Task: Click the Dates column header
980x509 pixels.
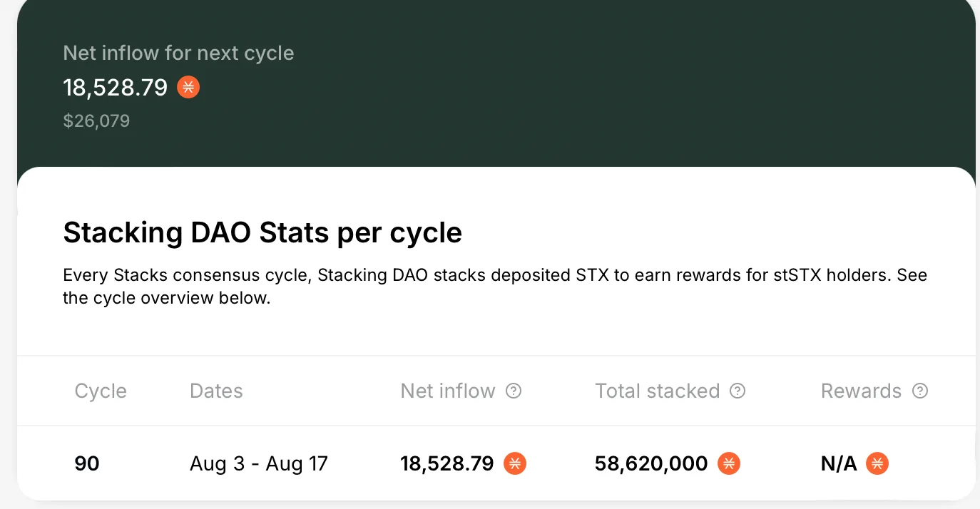Action: pos(216,391)
